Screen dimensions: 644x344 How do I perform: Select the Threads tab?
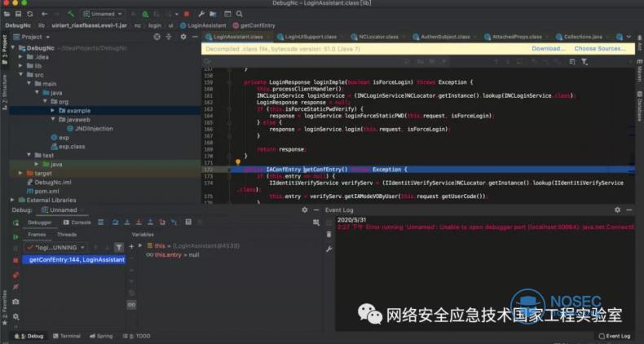point(67,235)
